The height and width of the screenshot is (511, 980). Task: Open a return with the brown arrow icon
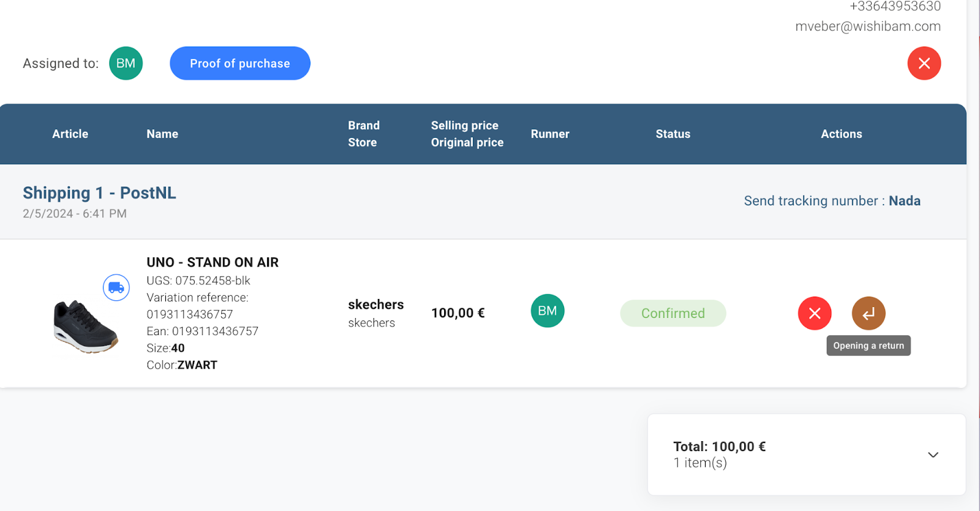[869, 313]
